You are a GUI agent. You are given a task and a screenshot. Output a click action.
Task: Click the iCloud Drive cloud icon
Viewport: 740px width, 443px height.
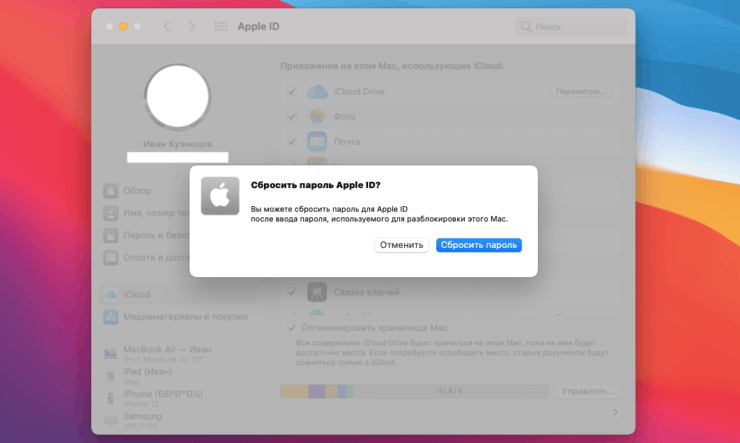pos(317,92)
